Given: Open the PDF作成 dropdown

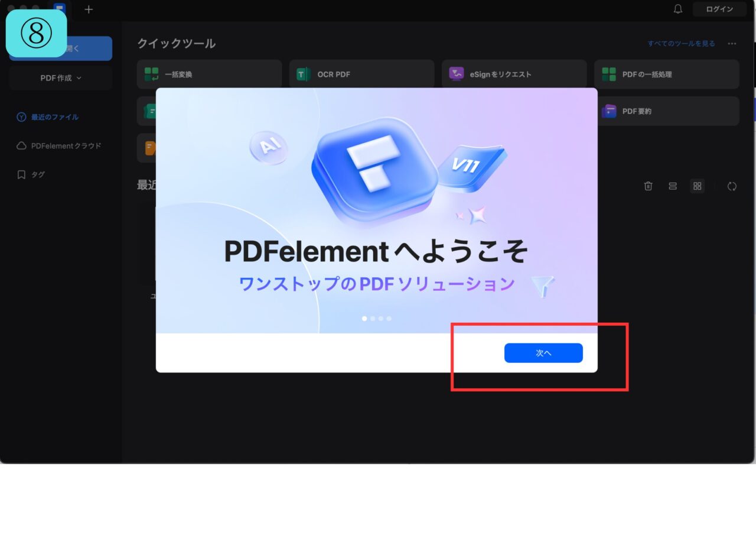Looking at the screenshot, I should (61, 78).
